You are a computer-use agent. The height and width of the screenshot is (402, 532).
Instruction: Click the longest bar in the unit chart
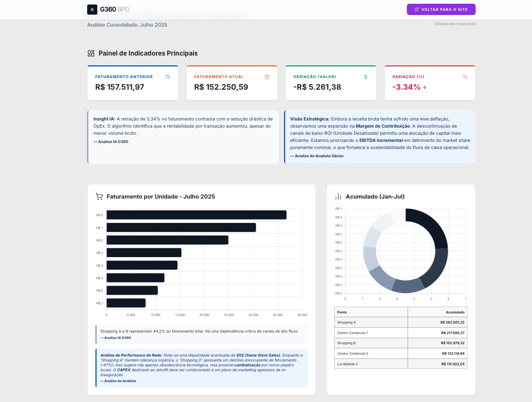[x=196, y=215]
